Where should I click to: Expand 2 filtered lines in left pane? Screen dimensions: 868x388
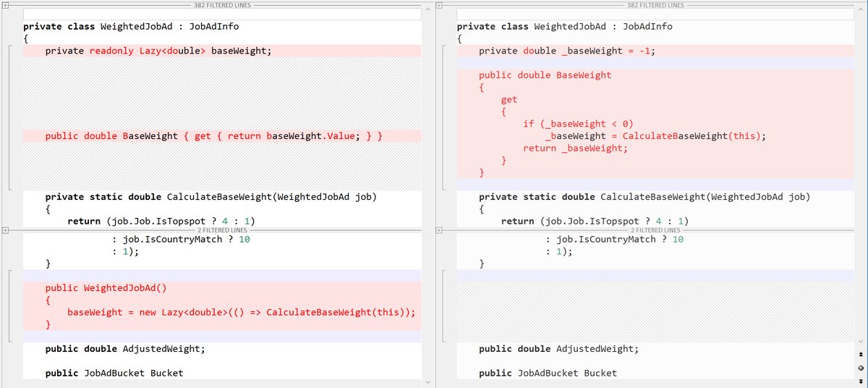click(5, 229)
